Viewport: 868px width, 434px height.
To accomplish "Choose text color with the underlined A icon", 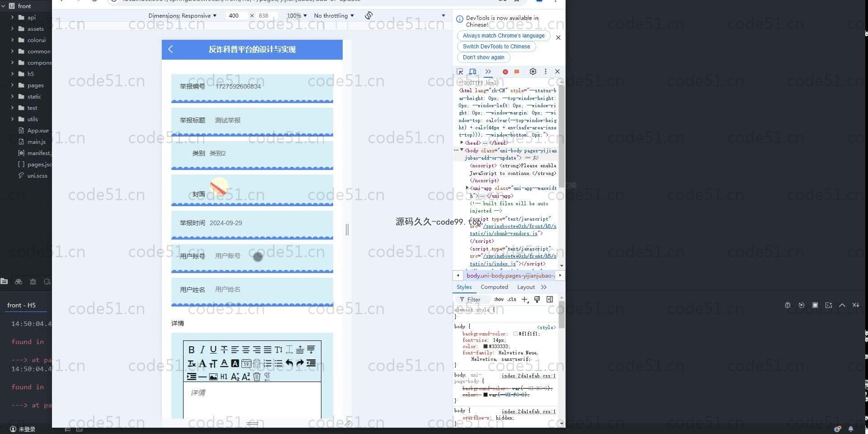I will 224,363.
